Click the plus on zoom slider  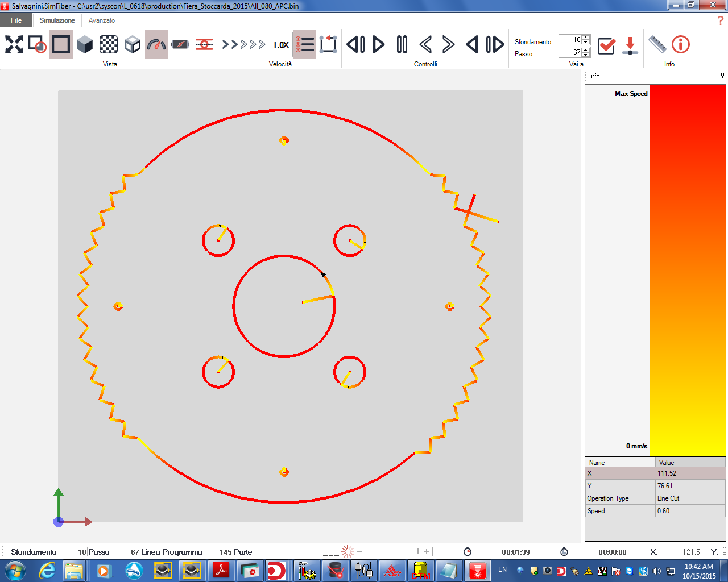pos(427,551)
